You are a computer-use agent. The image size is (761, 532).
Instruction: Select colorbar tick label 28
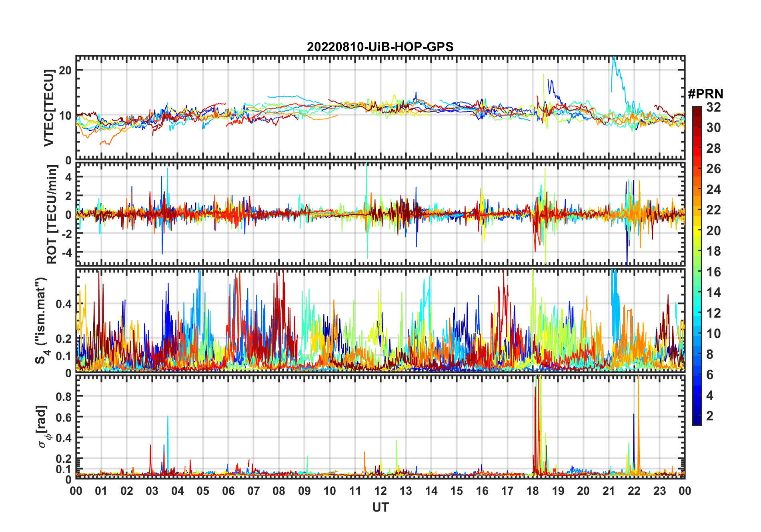coord(713,148)
